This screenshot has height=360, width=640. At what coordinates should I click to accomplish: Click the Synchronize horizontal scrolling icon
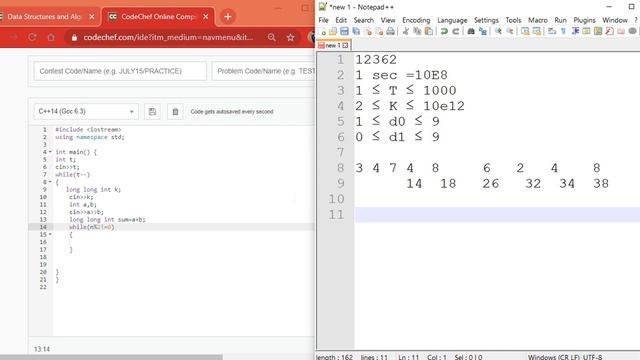point(536,31)
